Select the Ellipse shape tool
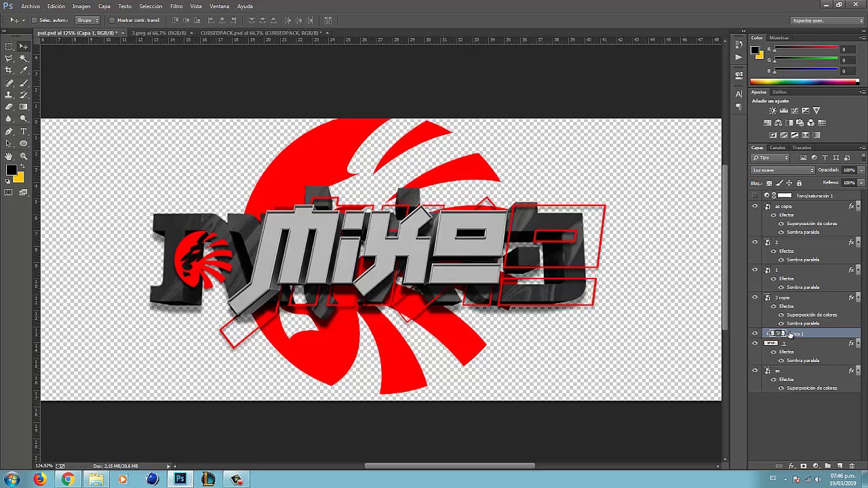This screenshot has width=868, height=488. pos(23,144)
